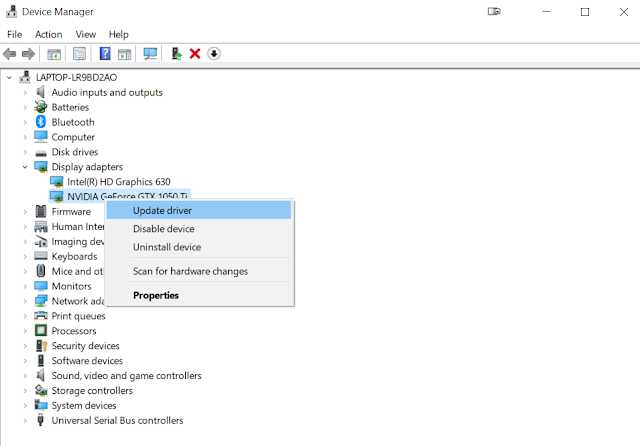Choose Properties in context menu
This screenshot has width=640, height=446.
pyautogui.click(x=199, y=295)
